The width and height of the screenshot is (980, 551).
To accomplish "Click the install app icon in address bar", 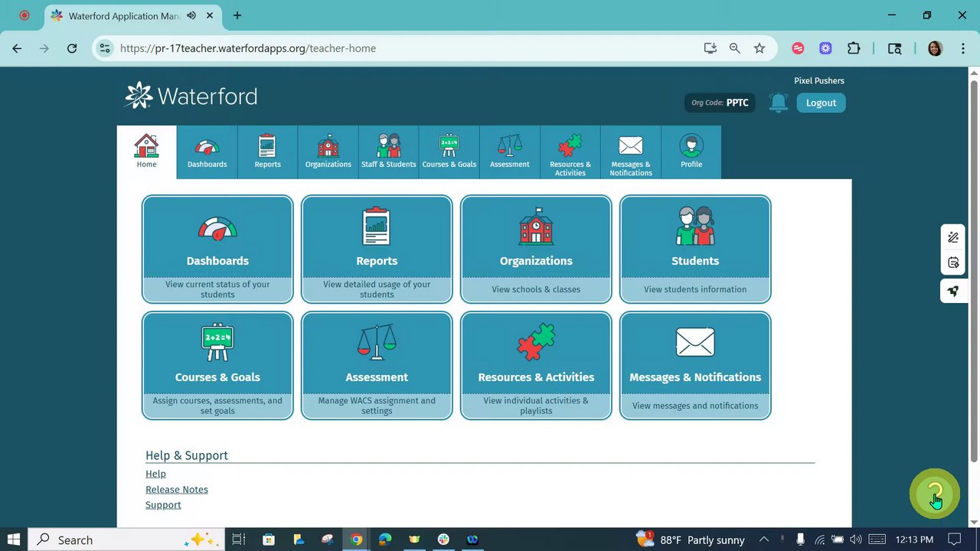I will coord(710,48).
